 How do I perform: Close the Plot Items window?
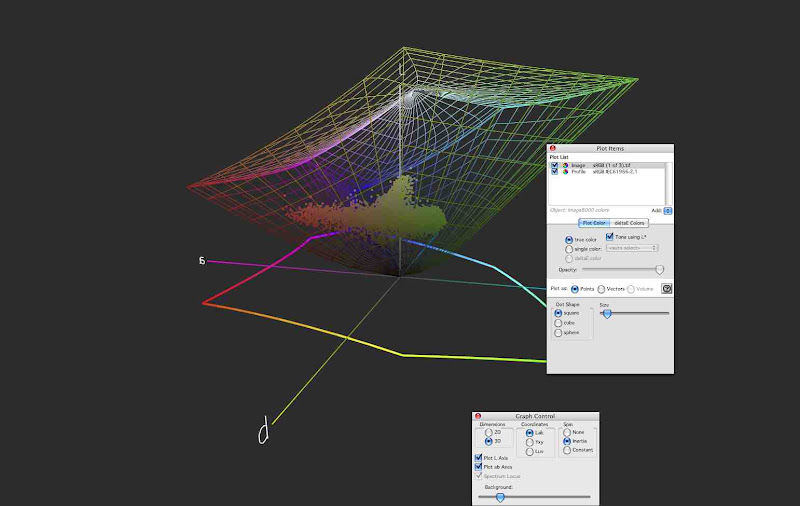pos(553,148)
